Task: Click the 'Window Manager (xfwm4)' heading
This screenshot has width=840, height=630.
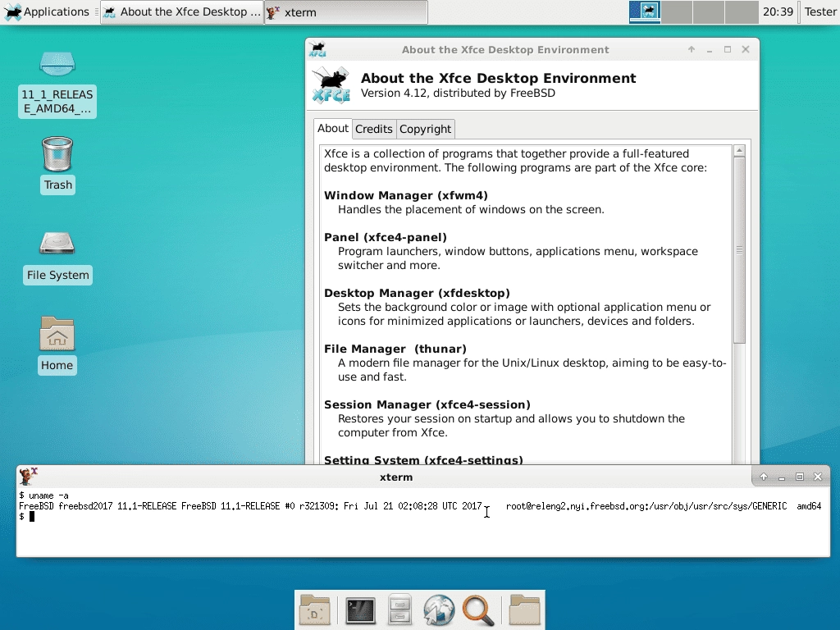Action: pos(406,195)
